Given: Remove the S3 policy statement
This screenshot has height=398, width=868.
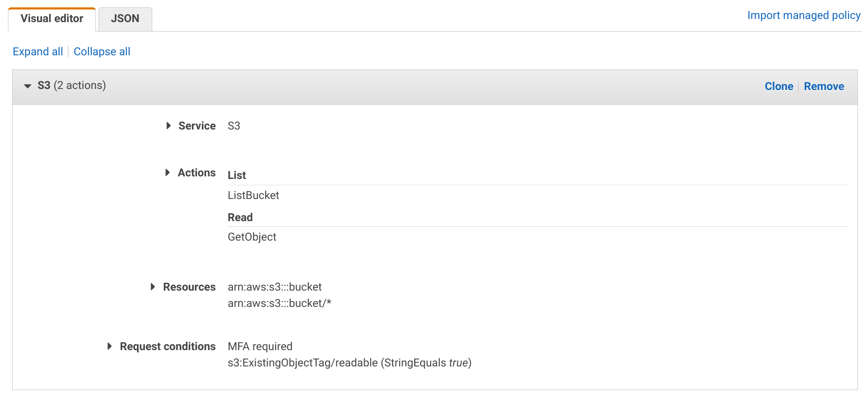Looking at the screenshot, I should 824,86.
